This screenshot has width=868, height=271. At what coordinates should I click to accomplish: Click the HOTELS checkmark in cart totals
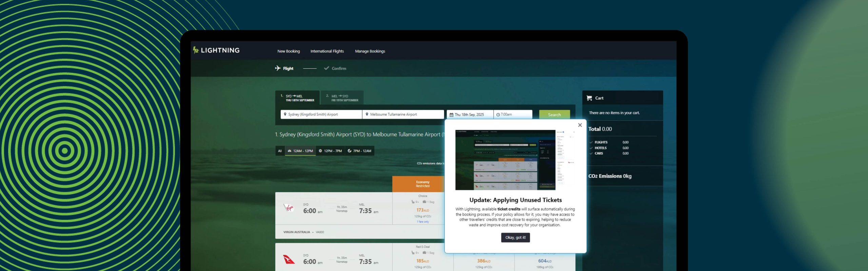point(591,148)
